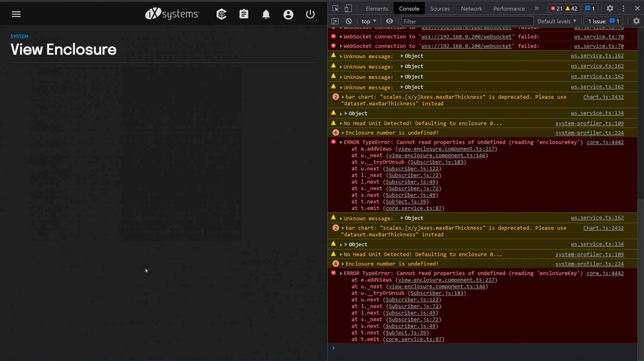Click the console Filter input field

coord(467,21)
